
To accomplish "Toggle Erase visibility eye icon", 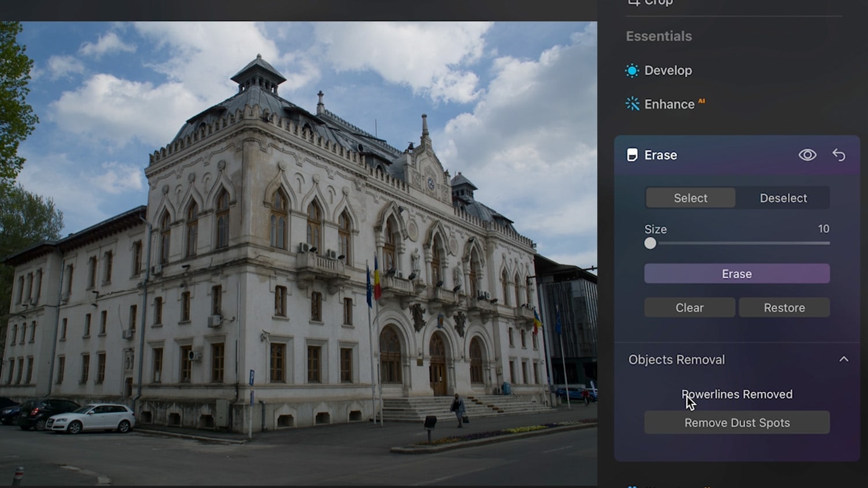I will click(807, 155).
